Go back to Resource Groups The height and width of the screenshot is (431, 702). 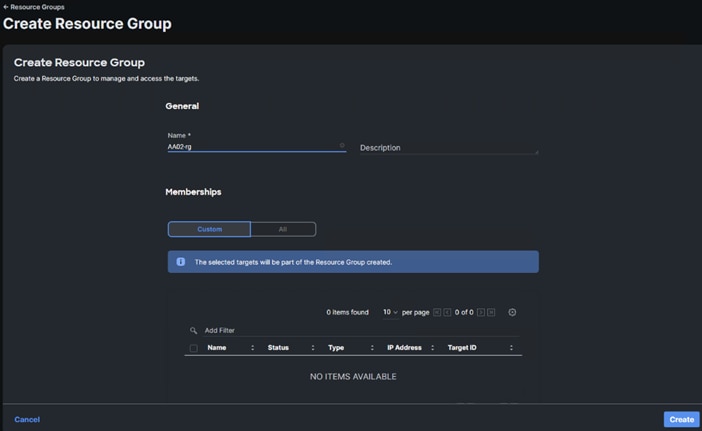tap(34, 7)
